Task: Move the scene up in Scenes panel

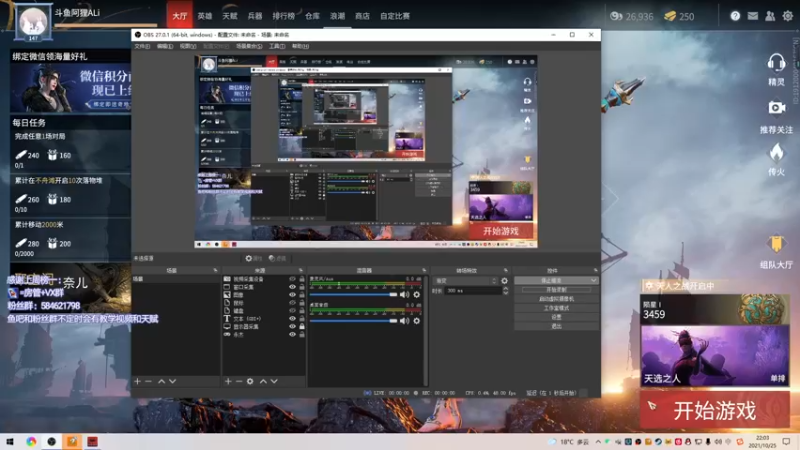Action: [161, 381]
